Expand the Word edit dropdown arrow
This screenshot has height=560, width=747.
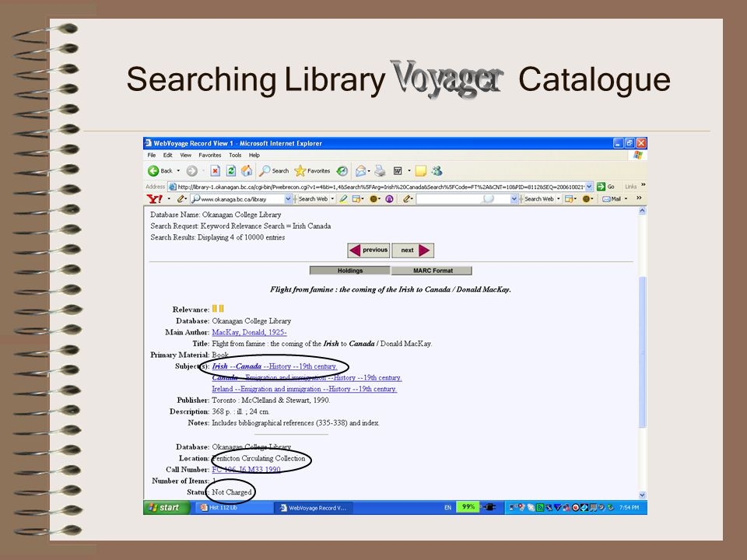(x=409, y=171)
